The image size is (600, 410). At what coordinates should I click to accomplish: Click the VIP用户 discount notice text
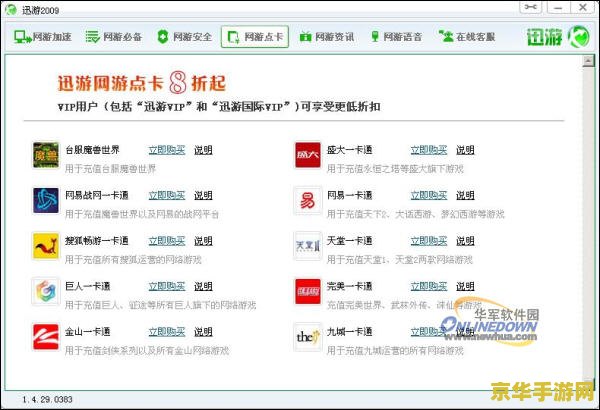(219, 106)
